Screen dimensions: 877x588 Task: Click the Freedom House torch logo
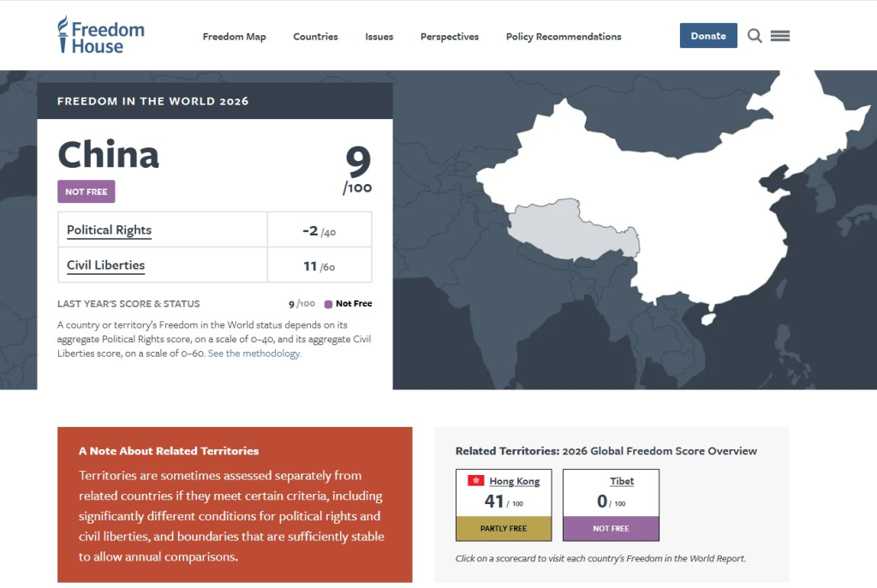coord(63,34)
